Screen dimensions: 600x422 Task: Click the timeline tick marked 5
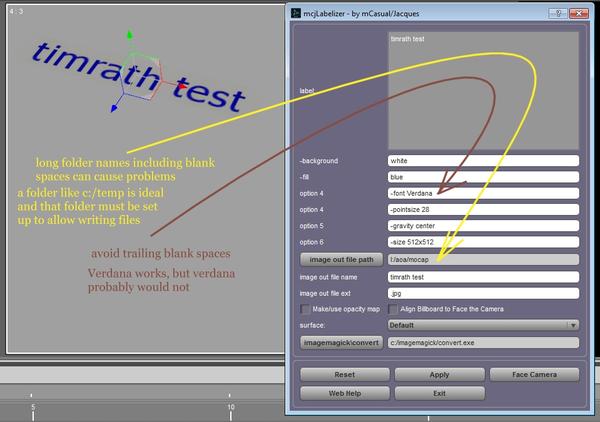[33, 412]
